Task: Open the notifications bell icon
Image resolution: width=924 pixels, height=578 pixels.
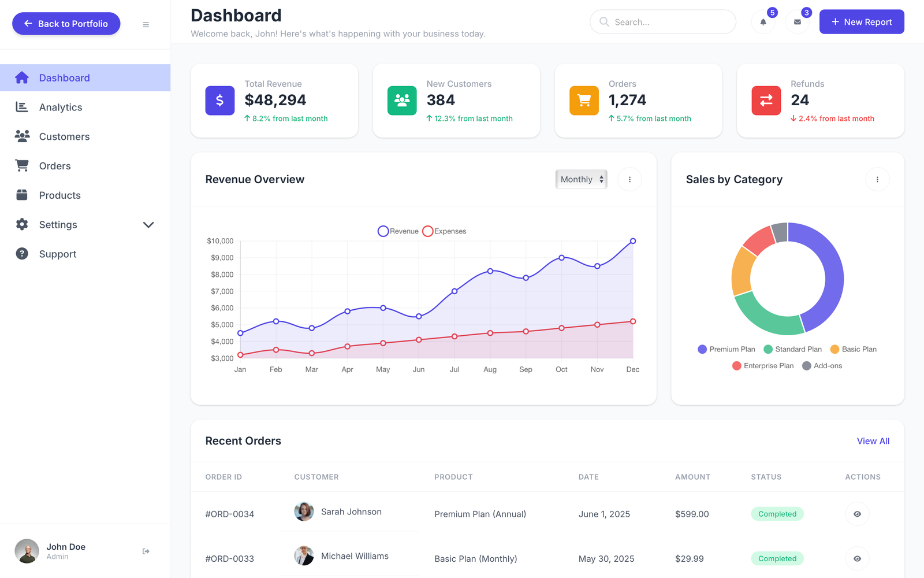Action: click(763, 22)
